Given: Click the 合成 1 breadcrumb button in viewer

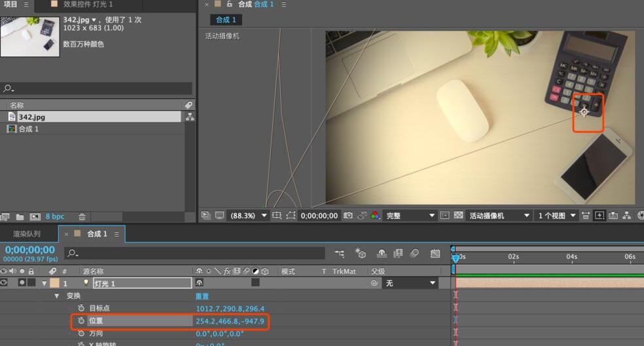Looking at the screenshot, I should (226, 20).
